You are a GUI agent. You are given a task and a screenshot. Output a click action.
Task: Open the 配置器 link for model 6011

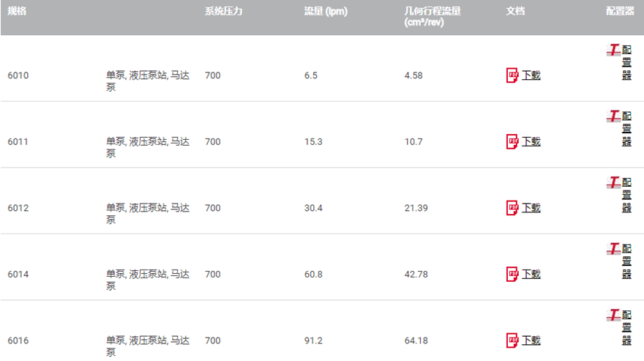626,129
